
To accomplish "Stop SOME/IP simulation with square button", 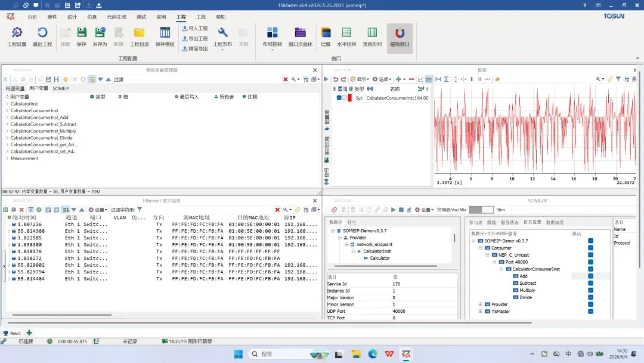I will point(401,210).
